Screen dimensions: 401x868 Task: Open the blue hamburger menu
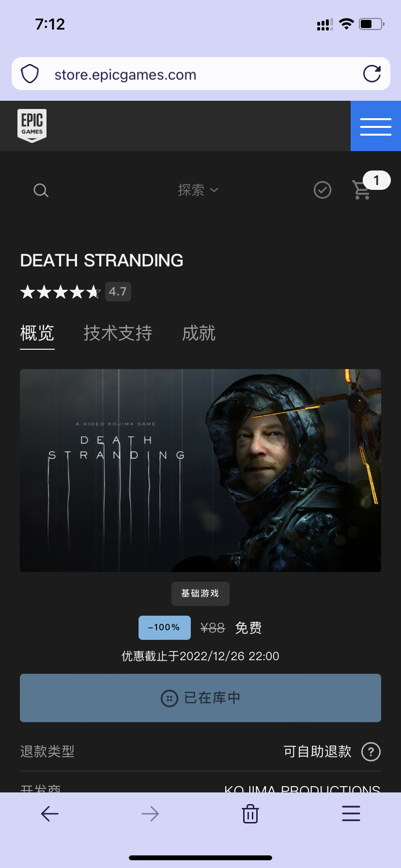click(x=376, y=126)
